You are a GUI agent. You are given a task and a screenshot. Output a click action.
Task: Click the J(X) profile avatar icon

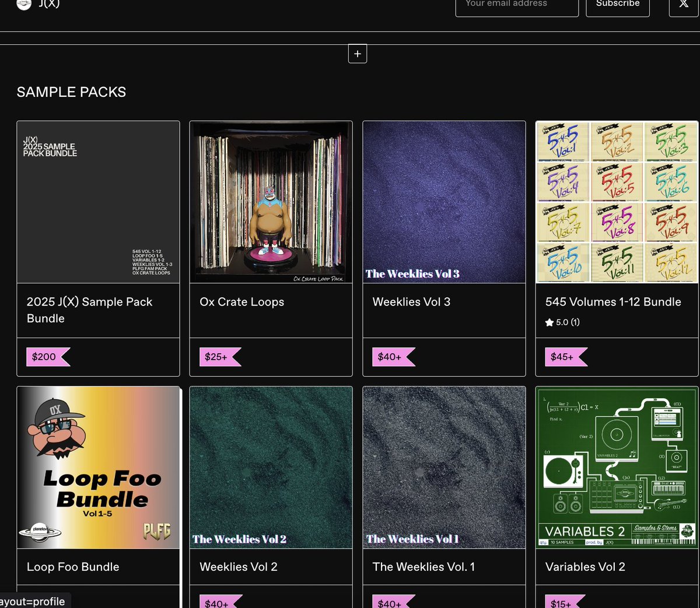[24, 4]
